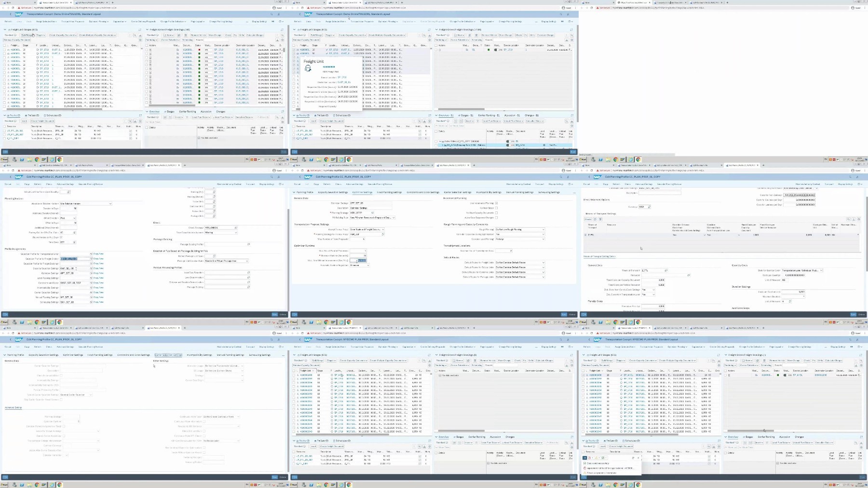868x488 pixels.
Task: Open the FO Building Rule dropdown
Action: [372, 218]
